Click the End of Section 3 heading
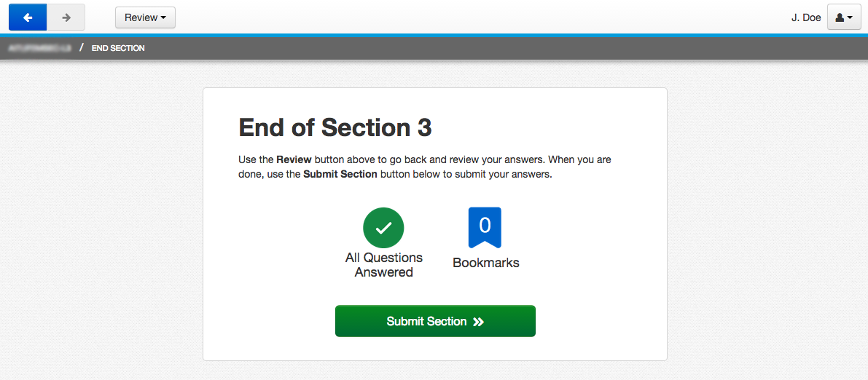The image size is (868, 380). click(x=335, y=128)
